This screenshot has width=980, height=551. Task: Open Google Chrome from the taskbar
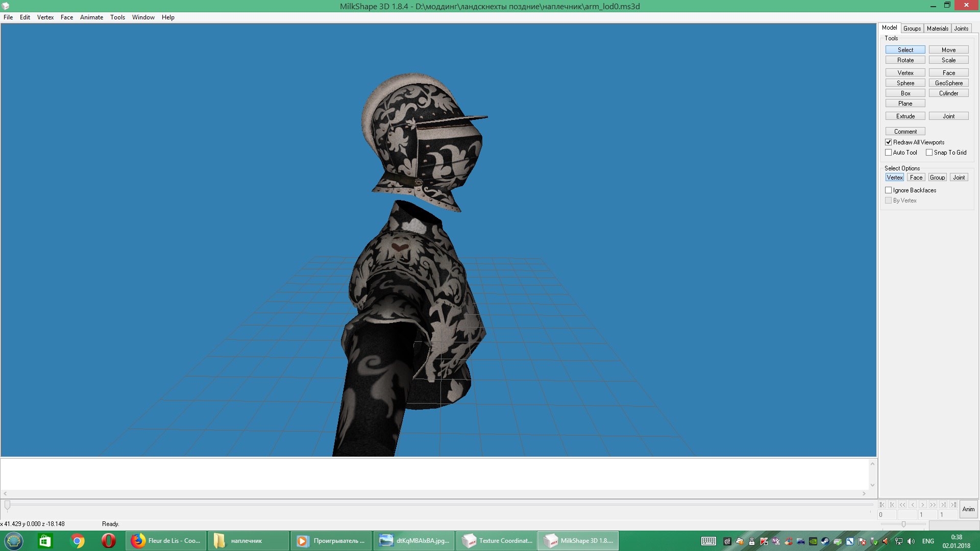78,541
